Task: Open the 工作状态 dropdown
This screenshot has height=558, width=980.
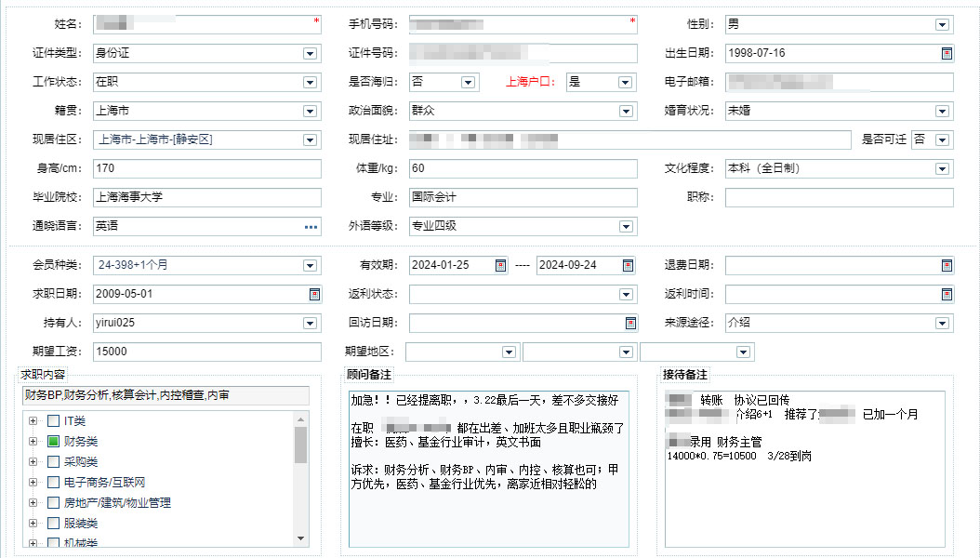Action: (x=310, y=83)
